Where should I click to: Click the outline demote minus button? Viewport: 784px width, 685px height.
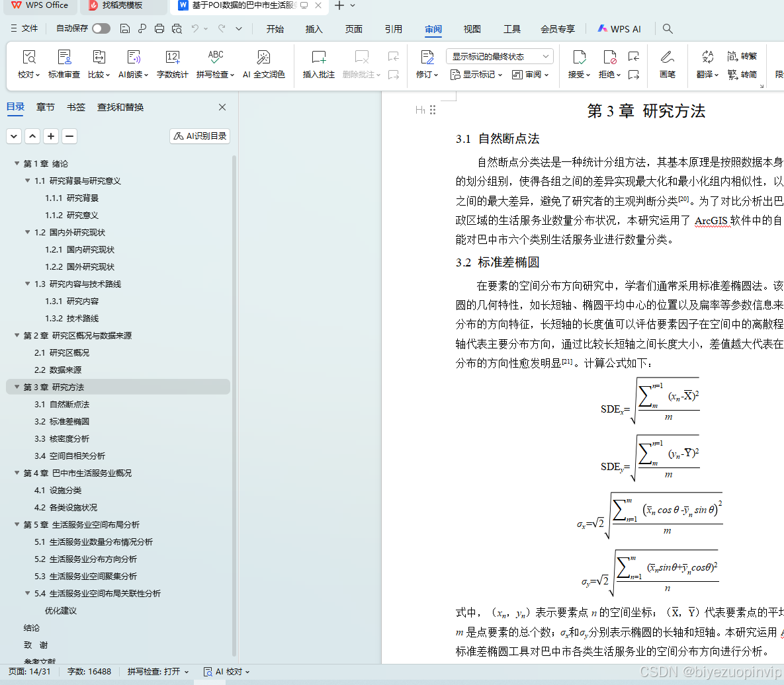pyautogui.click(x=69, y=136)
